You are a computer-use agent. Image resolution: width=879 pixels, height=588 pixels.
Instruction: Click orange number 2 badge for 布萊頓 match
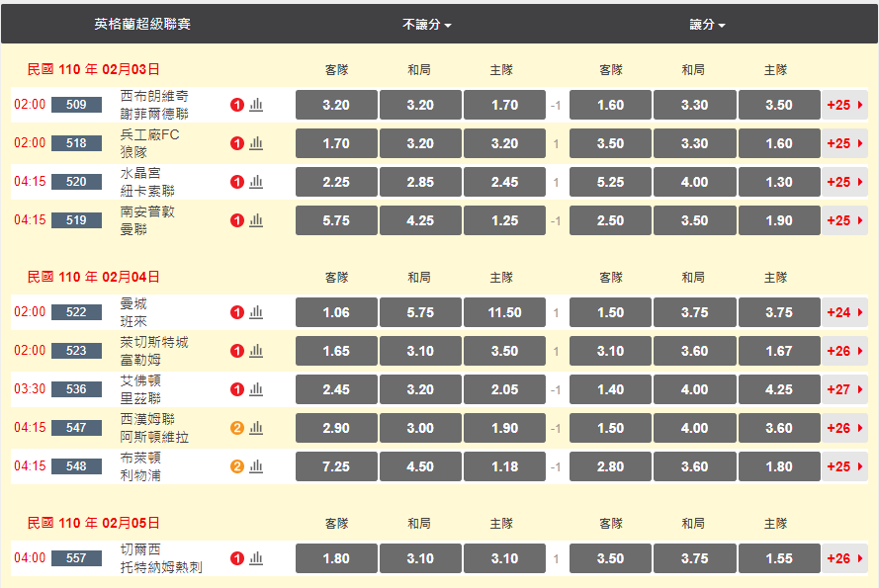[x=237, y=466]
